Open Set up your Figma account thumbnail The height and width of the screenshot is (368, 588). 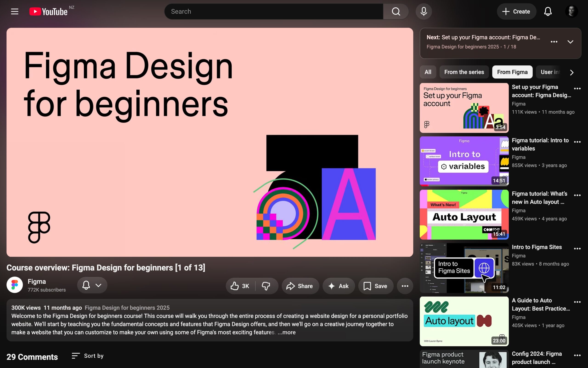[464, 108]
